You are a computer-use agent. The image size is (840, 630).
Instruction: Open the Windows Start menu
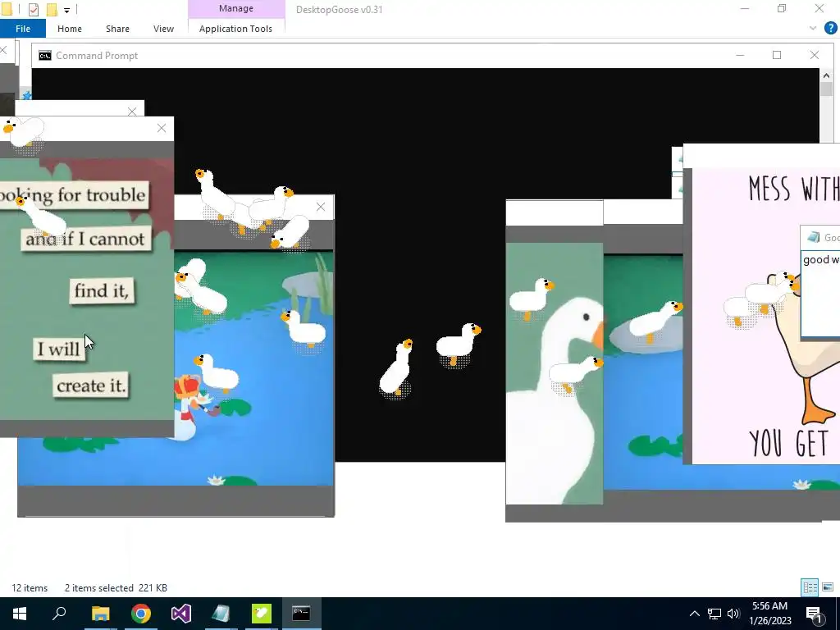(20, 614)
